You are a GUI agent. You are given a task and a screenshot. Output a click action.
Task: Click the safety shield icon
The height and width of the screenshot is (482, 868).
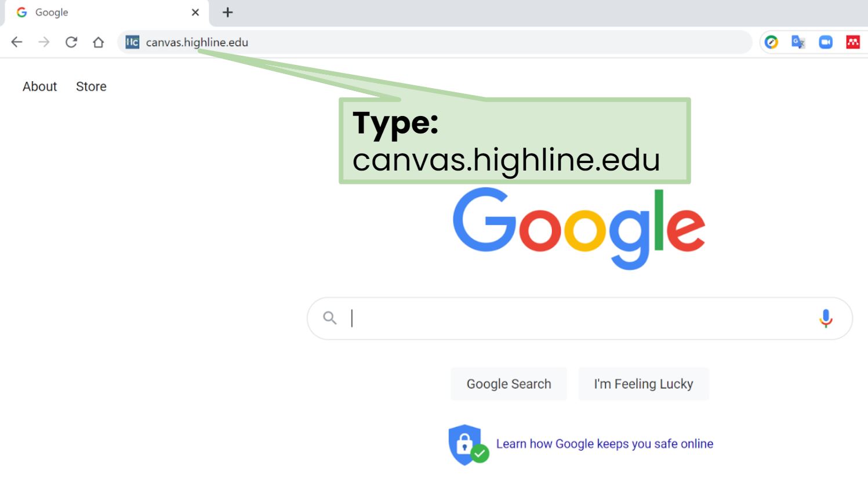coord(468,445)
